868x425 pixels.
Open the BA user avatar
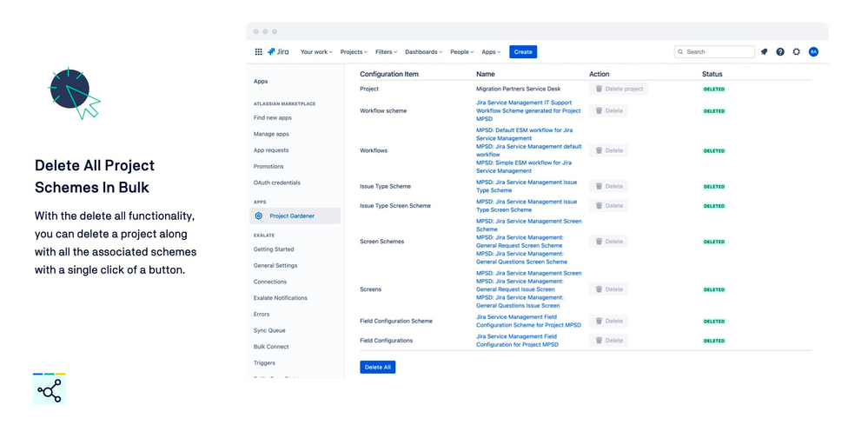(x=813, y=52)
